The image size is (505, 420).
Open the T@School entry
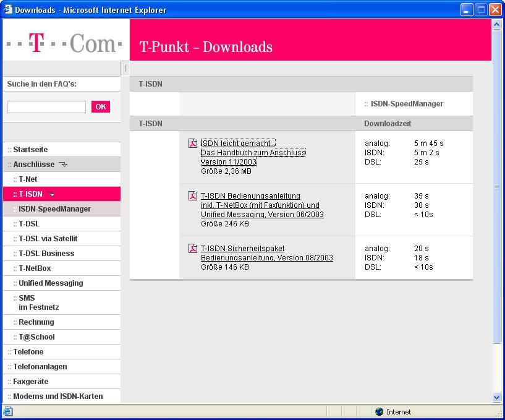click(x=62, y=337)
